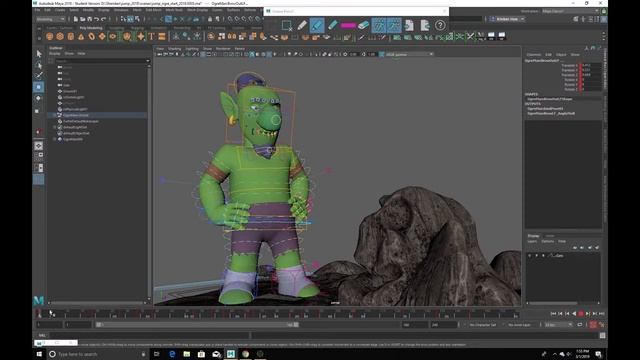
Task: Click the Translate X value field
Action: [591, 65]
